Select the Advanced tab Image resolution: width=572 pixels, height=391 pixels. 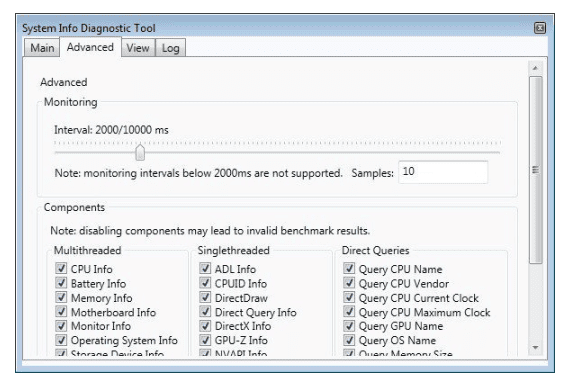(90, 47)
